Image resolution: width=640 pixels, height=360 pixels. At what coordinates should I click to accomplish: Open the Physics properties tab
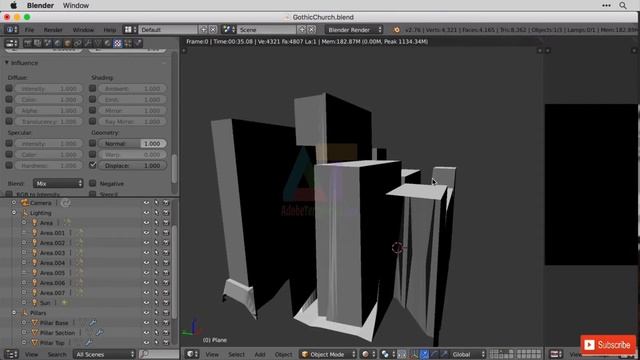pos(138,43)
